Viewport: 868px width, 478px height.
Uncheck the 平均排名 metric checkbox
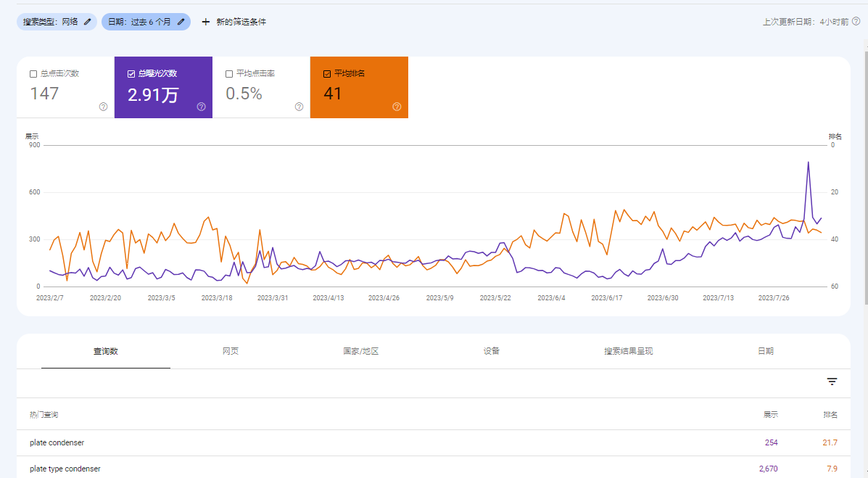tap(327, 74)
